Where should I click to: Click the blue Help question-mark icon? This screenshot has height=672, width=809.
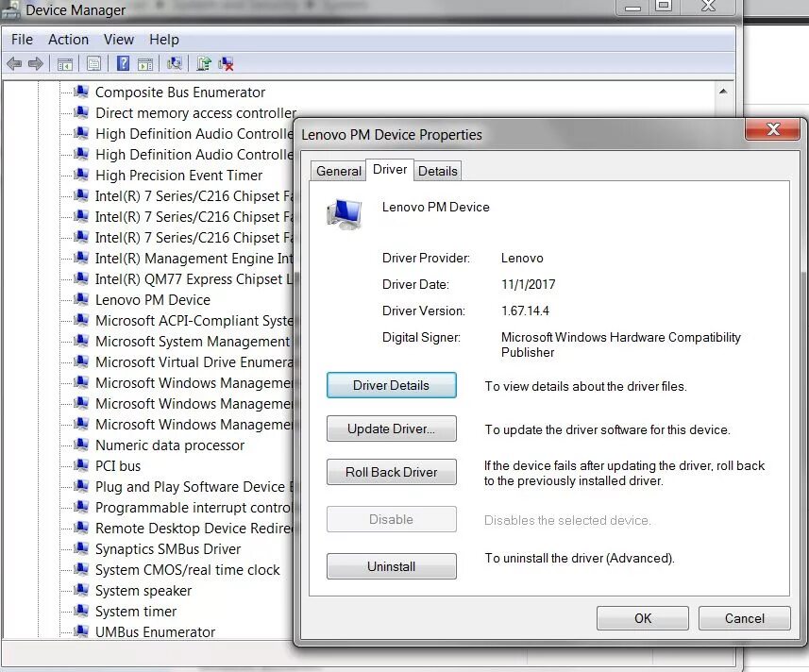coord(123,63)
